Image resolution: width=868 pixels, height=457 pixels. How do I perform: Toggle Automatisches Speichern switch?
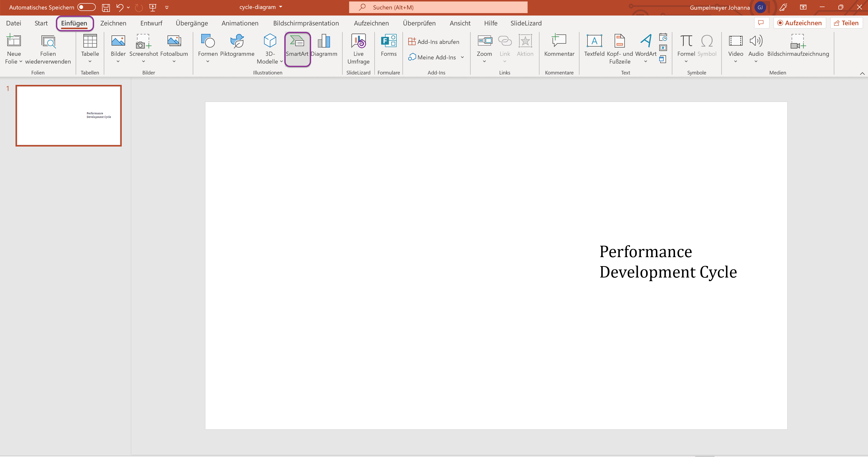86,7
